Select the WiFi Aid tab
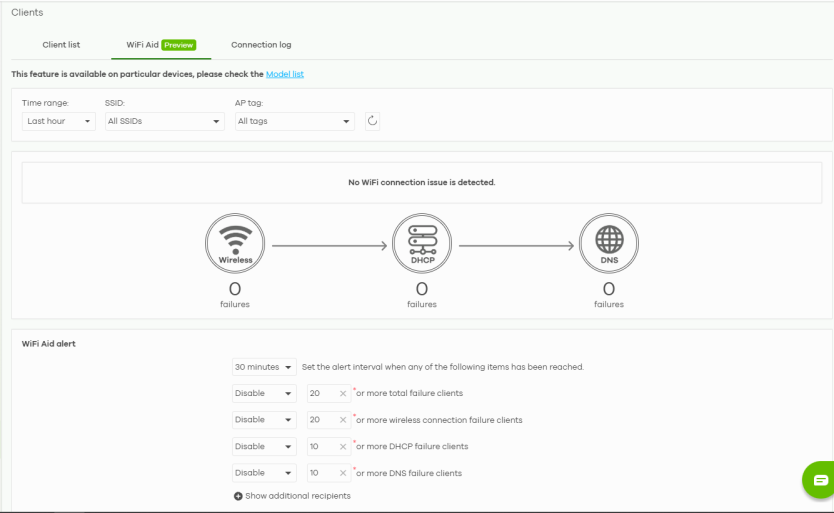Image resolution: width=834 pixels, height=513 pixels. pos(161,45)
